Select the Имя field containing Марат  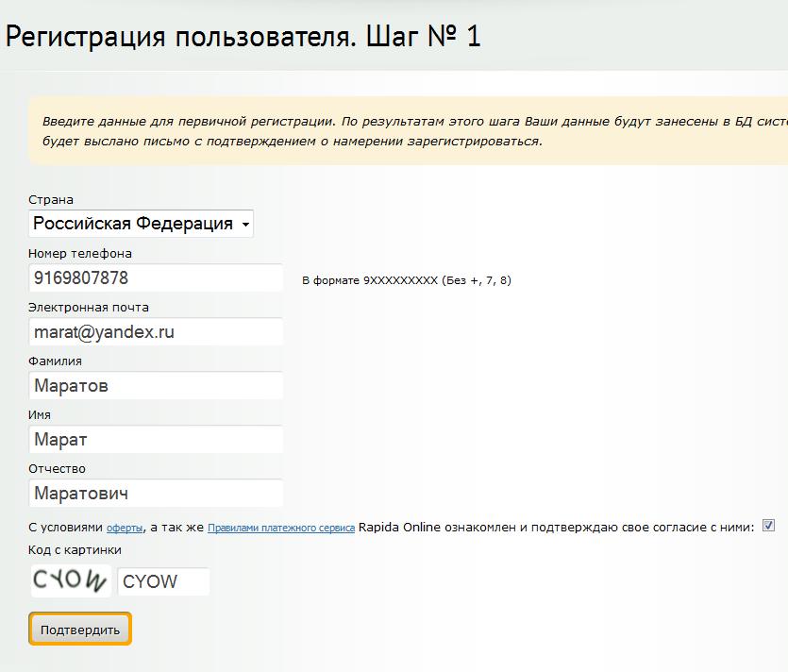(156, 440)
